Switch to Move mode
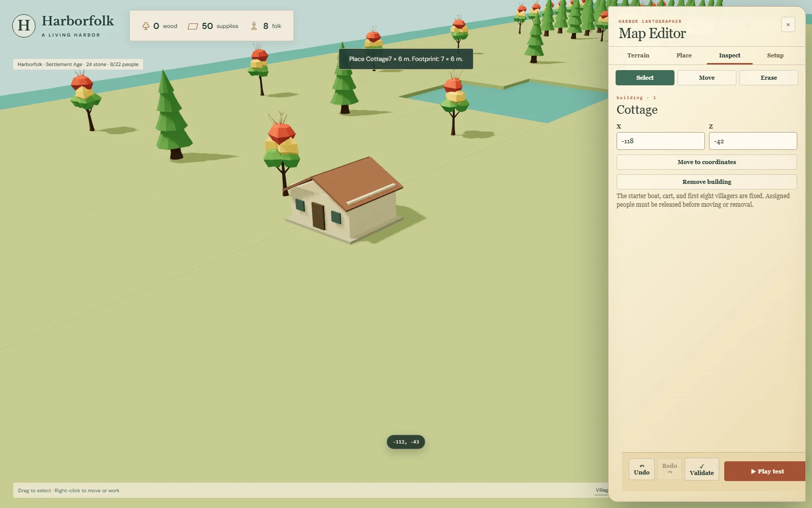 706,78
